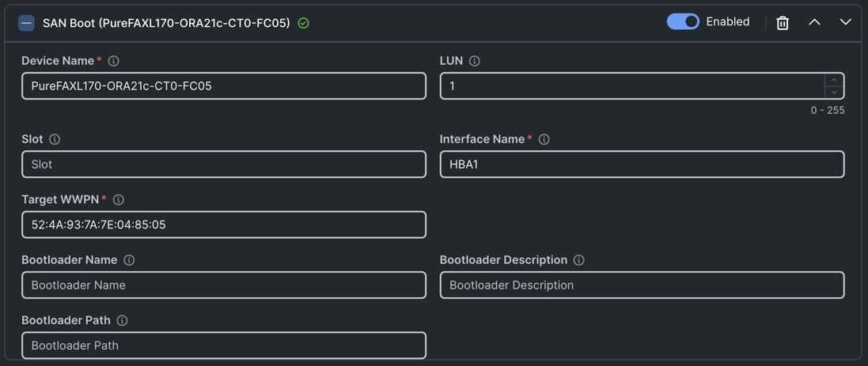The image size is (868, 366).
Task: Click the Slot input field
Action: (224, 164)
